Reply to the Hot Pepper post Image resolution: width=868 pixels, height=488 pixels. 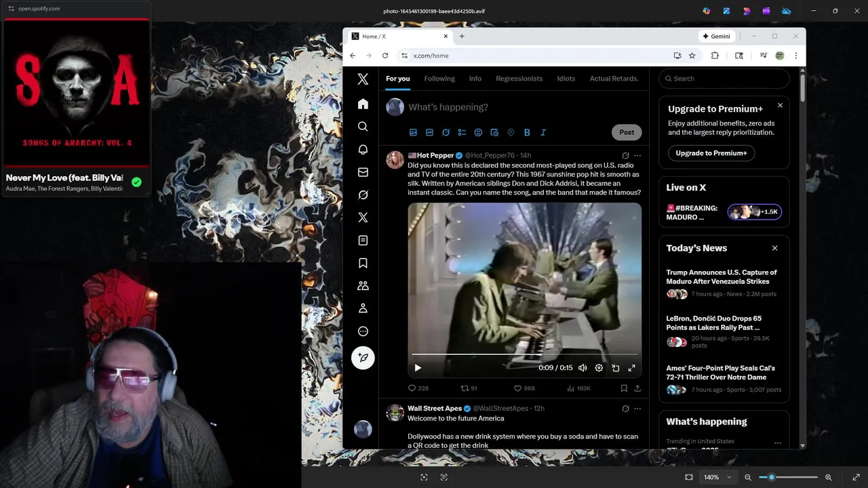[x=418, y=388]
